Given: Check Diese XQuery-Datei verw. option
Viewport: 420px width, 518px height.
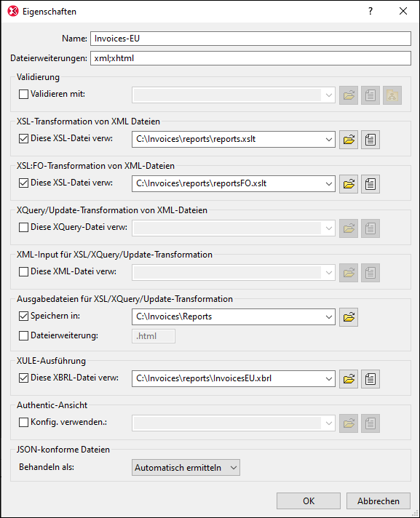Looking at the screenshot, I should coord(23,228).
